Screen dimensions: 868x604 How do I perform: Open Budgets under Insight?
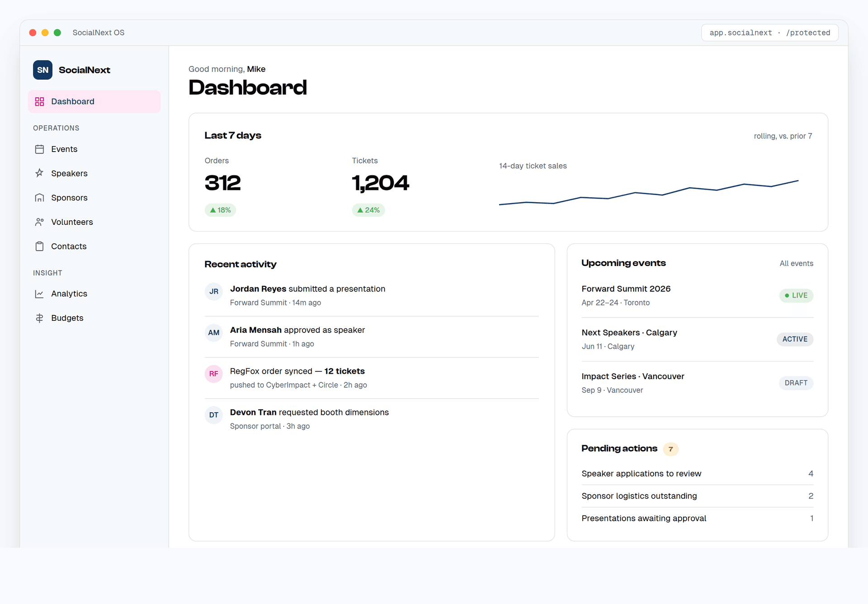click(x=94, y=318)
